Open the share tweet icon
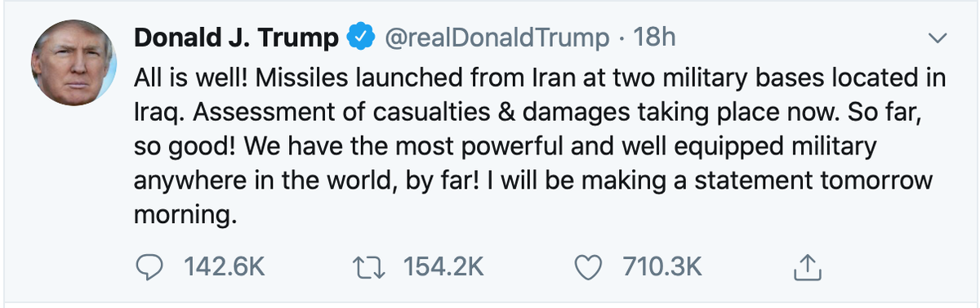The image size is (980, 308). click(806, 265)
